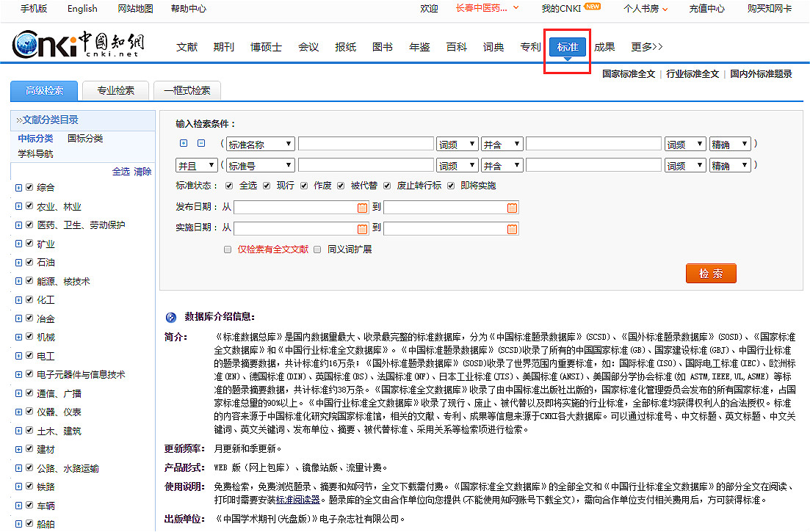Viewport: 810px width, 532px height.
Task: Uncheck the 车辆 category checkbox
Action: tap(29, 505)
